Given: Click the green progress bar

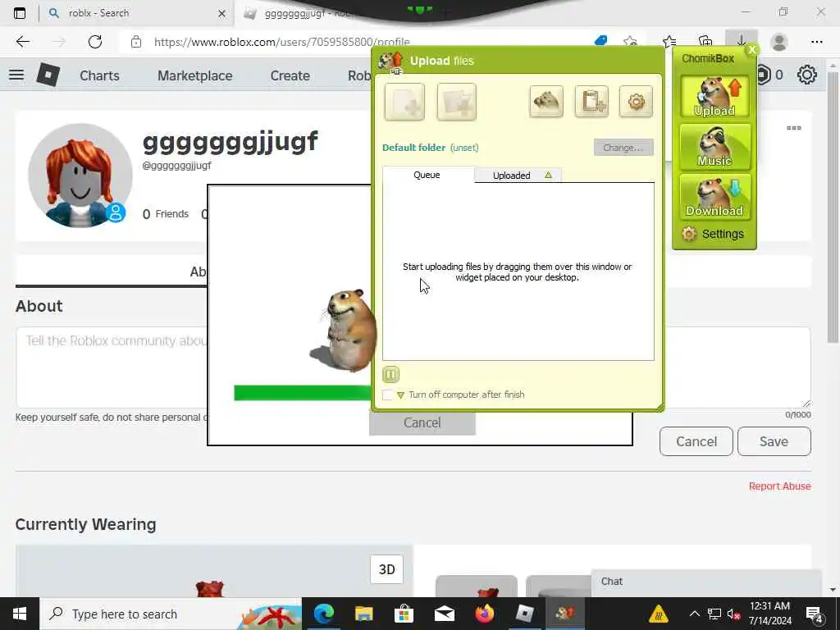Looking at the screenshot, I should [303, 393].
